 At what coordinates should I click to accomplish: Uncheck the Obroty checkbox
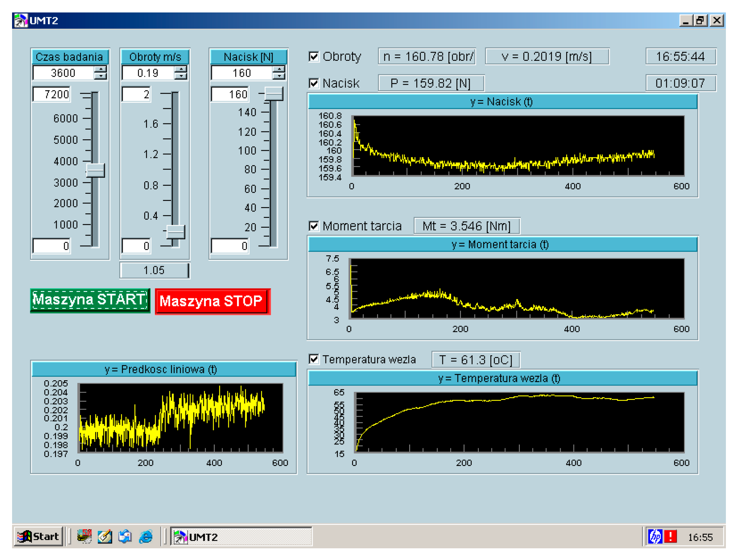tap(314, 57)
